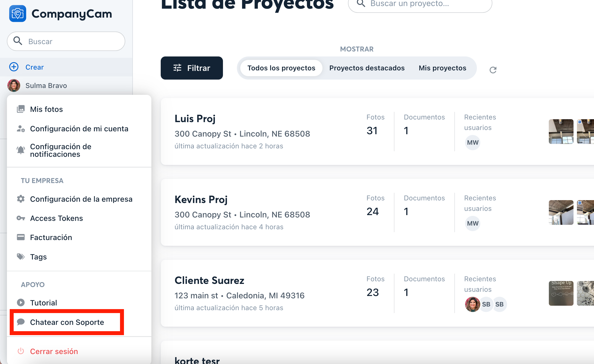
Task: Click 'última actualización hace 4 horas' text
Action: (x=229, y=227)
